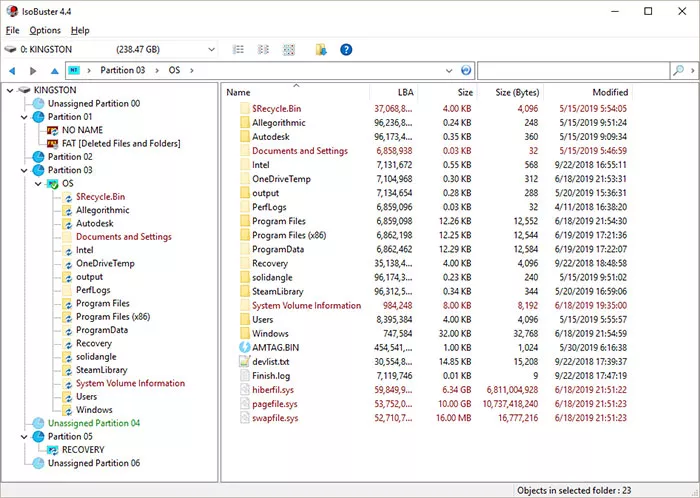Open the blue question mark help icon

pos(346,50)
